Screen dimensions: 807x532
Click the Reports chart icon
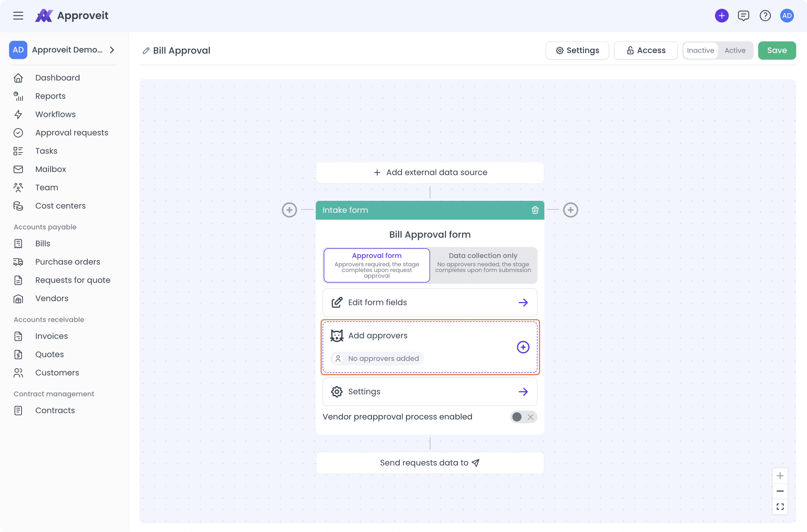click(x=18, y=96)
